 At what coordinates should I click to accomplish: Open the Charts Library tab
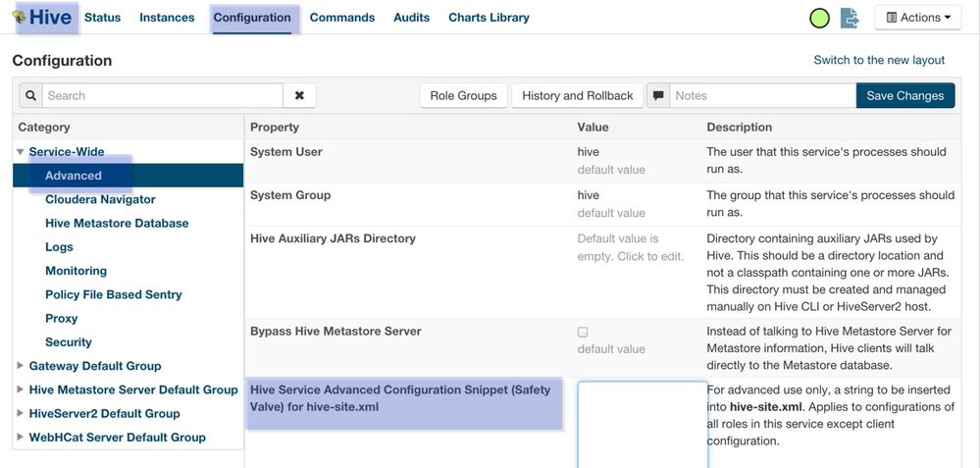coord(489,18)
